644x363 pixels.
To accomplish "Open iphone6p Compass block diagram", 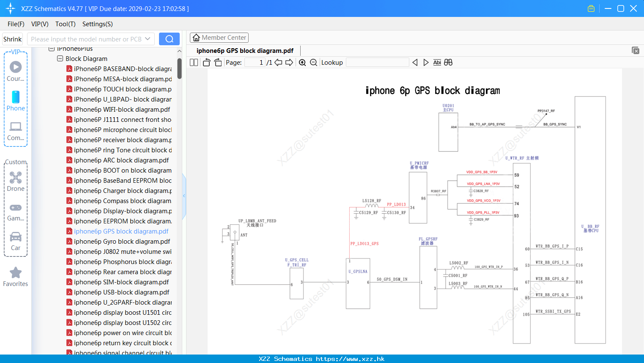I will click(x=119, y=201).
